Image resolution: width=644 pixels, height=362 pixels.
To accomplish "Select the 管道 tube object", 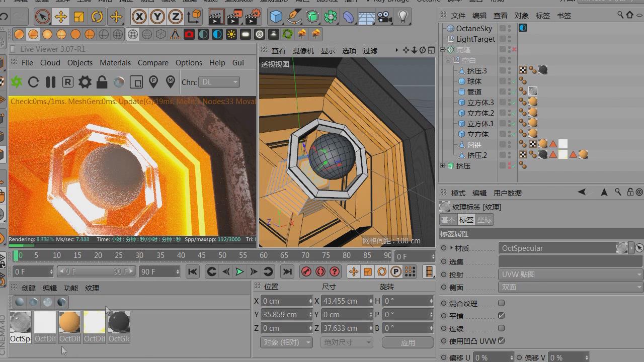I will (474, 92).
